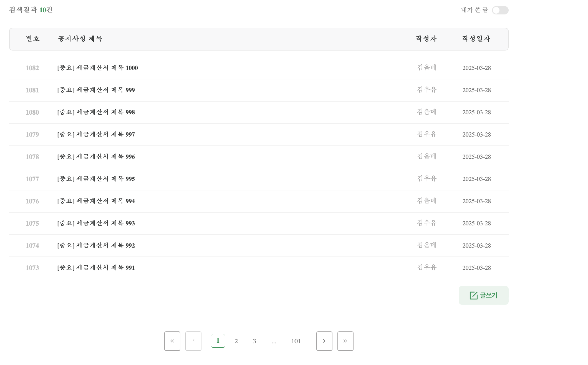588x365 pixels.
Task: Open notice 세금계산서 제목 996
Action: click(x=96, y=157)
